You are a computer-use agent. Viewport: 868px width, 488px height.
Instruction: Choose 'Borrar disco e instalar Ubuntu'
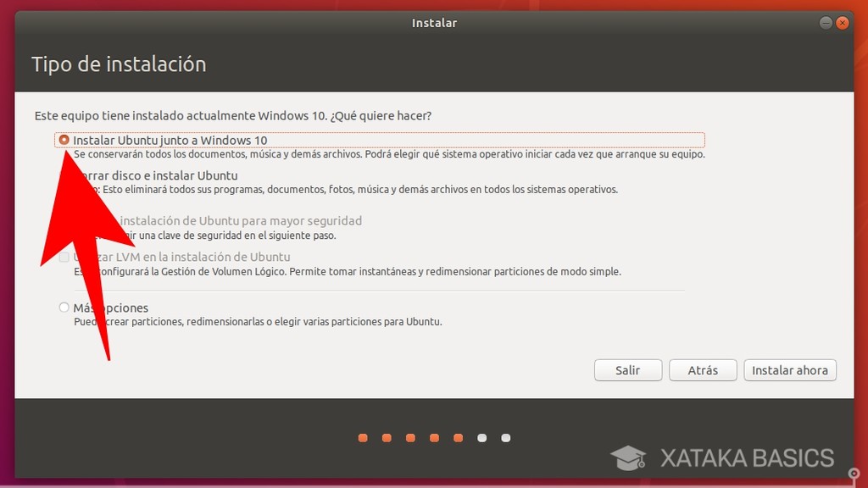[x=64, y=175]
